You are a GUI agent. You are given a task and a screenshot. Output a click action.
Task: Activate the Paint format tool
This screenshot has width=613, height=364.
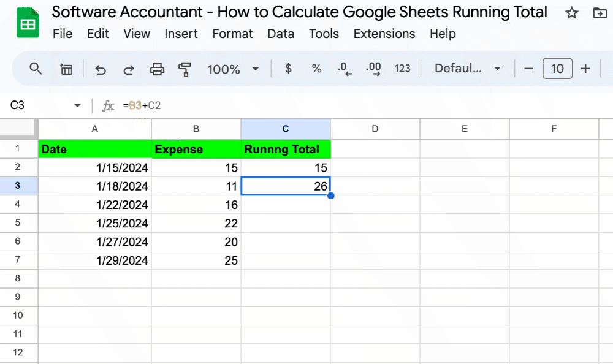pyautogui.click(x=185, y=70)
